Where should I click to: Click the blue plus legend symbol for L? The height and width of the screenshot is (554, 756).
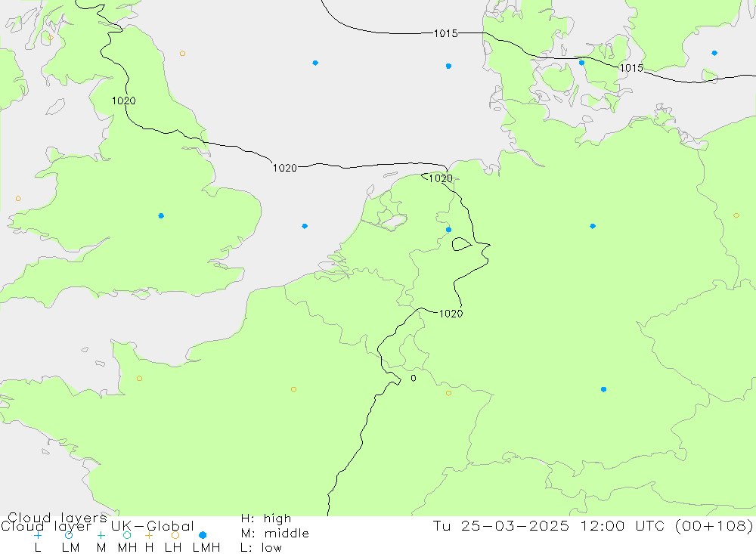click(x=38, y=535)
